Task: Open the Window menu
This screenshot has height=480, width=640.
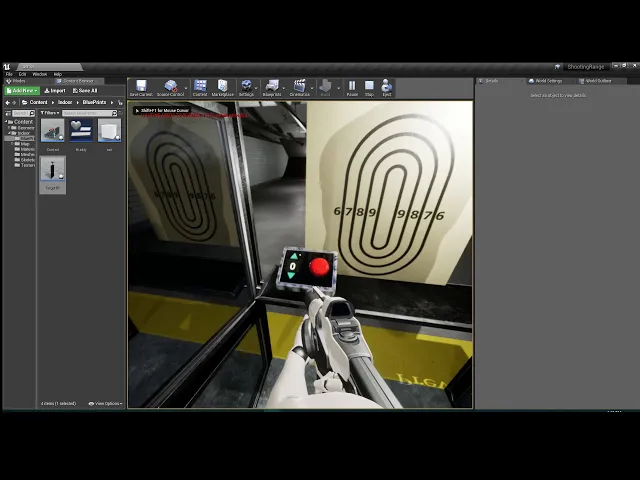Action: click(x=40, y=74)
